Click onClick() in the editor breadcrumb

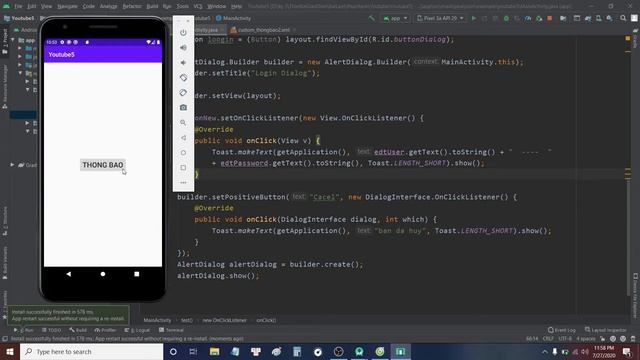(x=266, y=320)
